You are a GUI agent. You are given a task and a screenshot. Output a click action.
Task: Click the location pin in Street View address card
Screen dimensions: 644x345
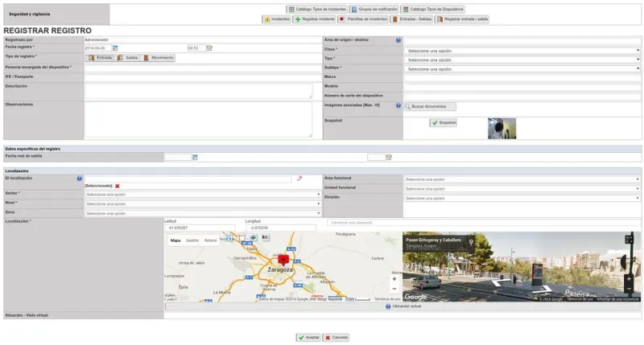coord(471,242)
